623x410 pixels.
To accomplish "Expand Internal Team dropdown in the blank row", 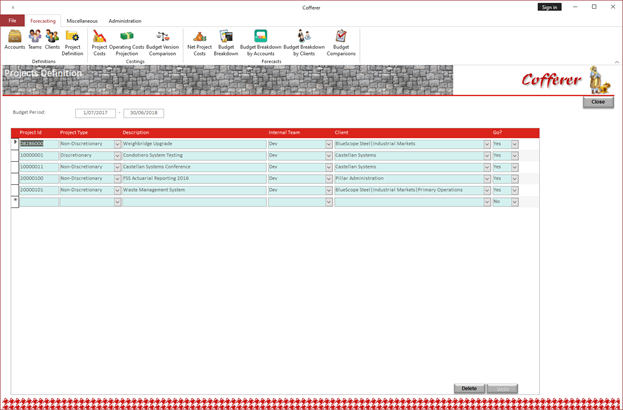I will (x=329, y=202).
